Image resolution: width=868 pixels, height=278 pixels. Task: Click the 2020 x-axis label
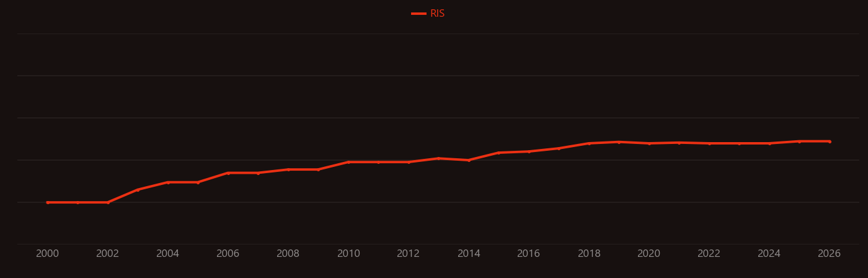(x=649, y=254)
